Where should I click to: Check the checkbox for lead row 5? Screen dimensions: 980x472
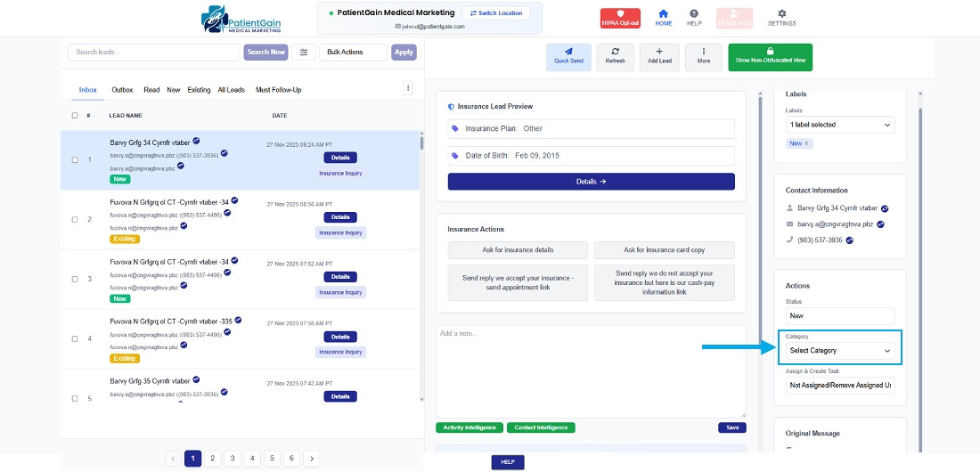[x=75, y=398]
